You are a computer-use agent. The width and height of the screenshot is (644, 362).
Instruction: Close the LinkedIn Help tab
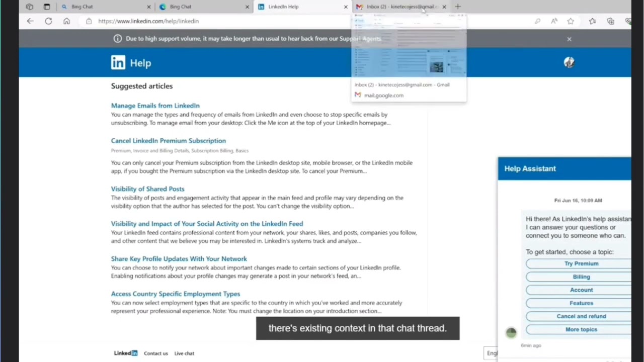coord(346,7)
